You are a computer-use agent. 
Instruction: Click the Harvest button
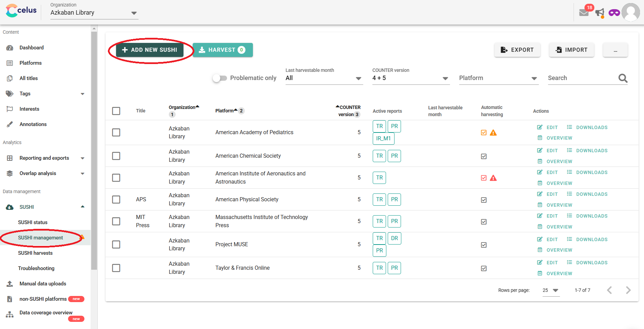tap(223, 50)
